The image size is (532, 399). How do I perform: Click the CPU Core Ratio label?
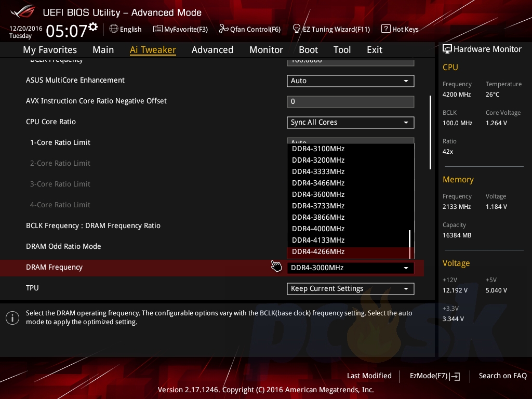(x=51, y=122)
